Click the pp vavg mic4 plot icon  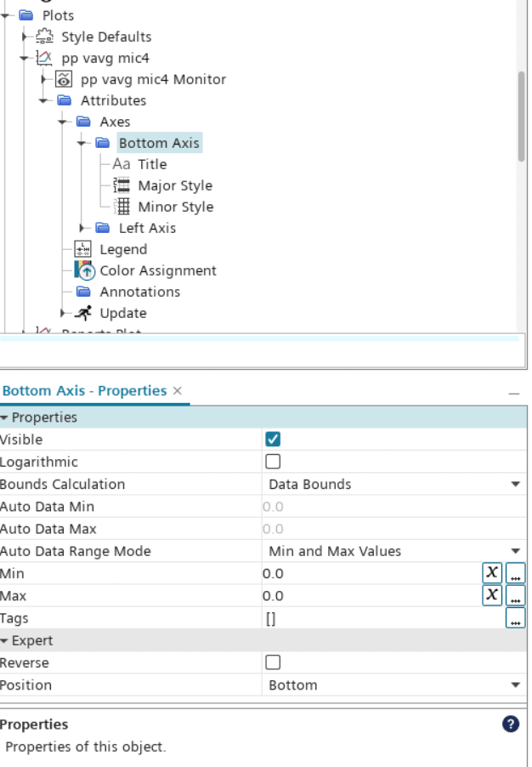44,58
